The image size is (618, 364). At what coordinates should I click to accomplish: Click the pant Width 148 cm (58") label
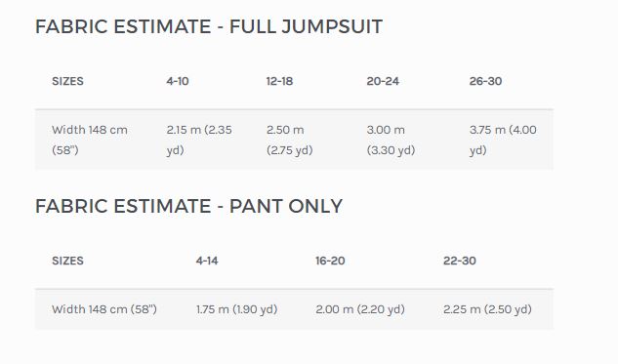[x=104, y=309]
